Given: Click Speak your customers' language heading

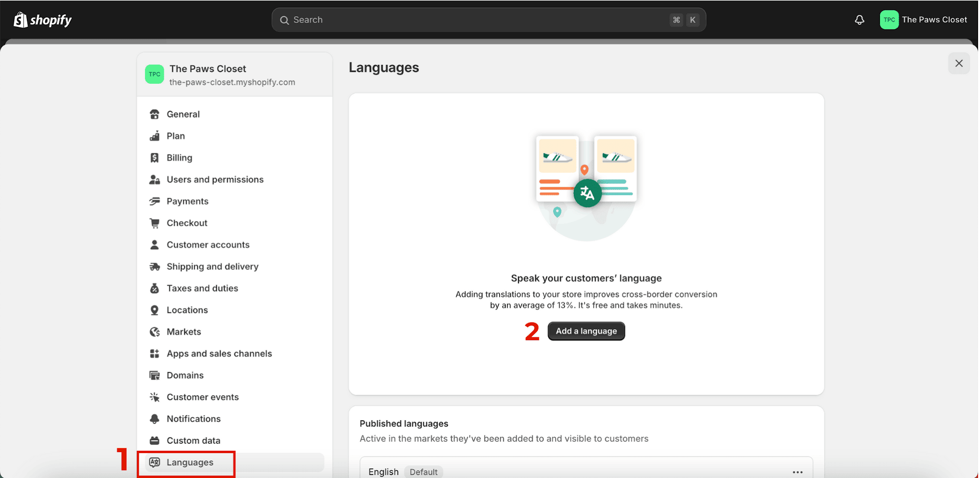Looking at the screenshot, I should pos(586,278).
